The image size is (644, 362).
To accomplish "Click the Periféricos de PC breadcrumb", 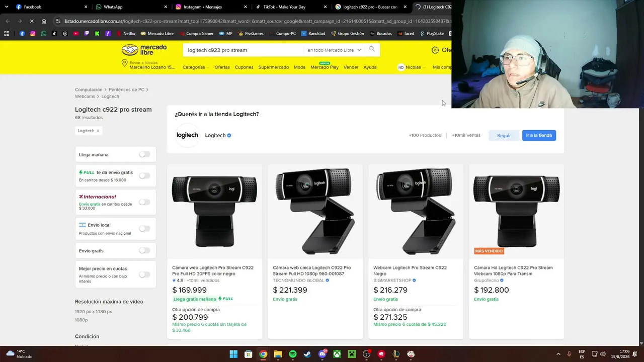I will pos(126,89).
